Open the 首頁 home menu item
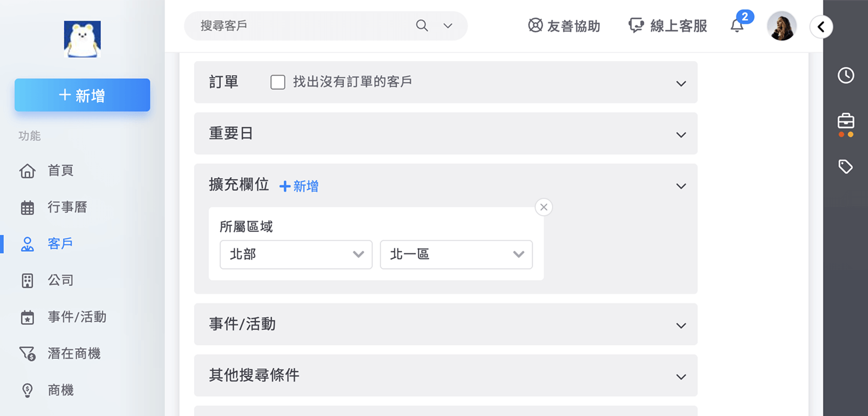This screenshot has width=868, height=416. tap(61, 170)
